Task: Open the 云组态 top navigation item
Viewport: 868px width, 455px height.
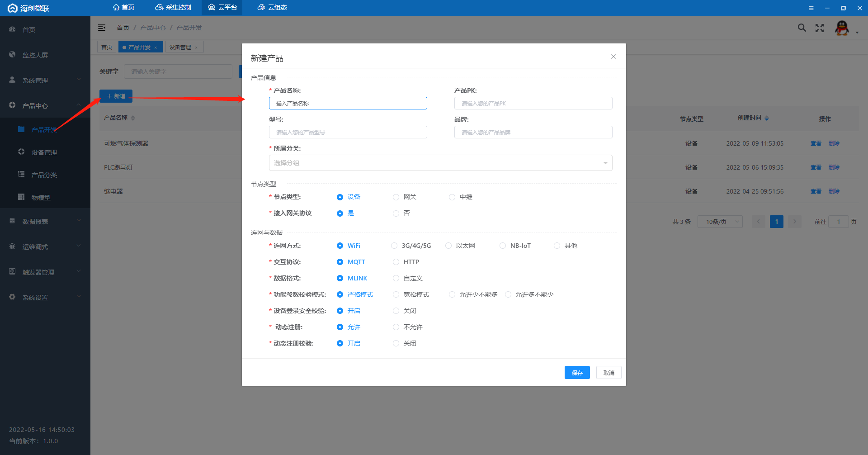Action: [x=272, y=8]
